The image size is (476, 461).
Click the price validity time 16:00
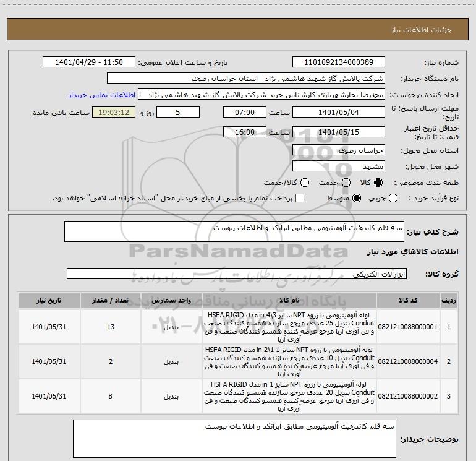245,132
